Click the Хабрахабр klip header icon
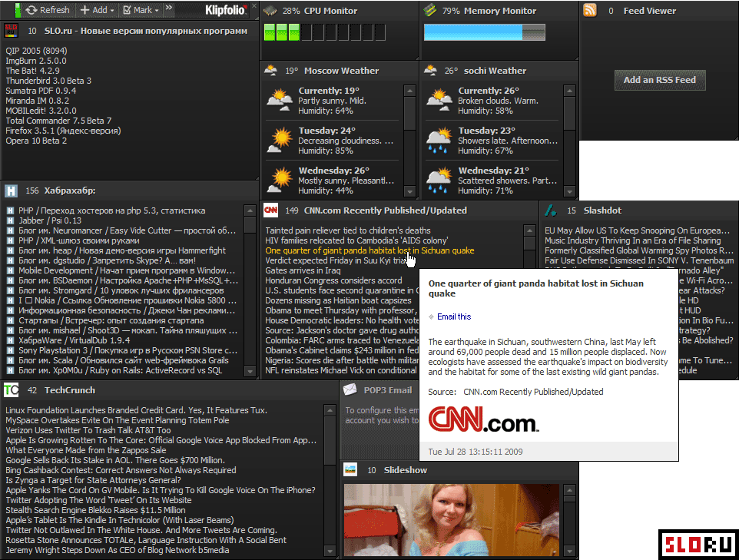Image resolution: width=739 pixels, height=560 pixels. click(11, 191)
